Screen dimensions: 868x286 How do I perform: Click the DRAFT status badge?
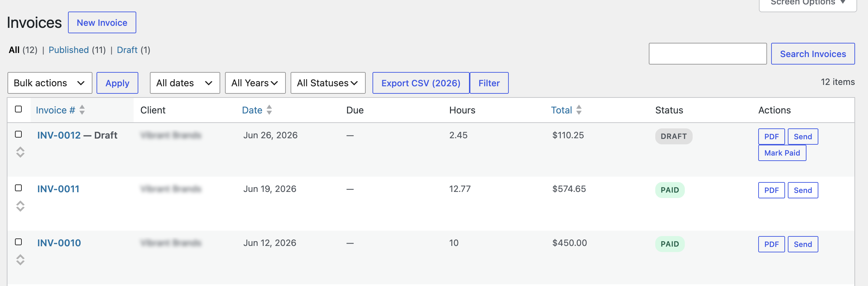click(674, 136)
